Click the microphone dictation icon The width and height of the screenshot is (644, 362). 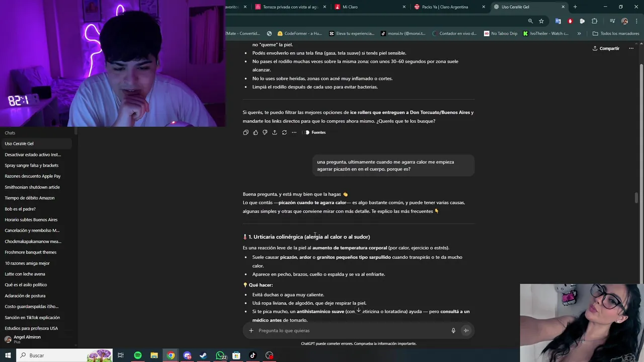[453, 330]
